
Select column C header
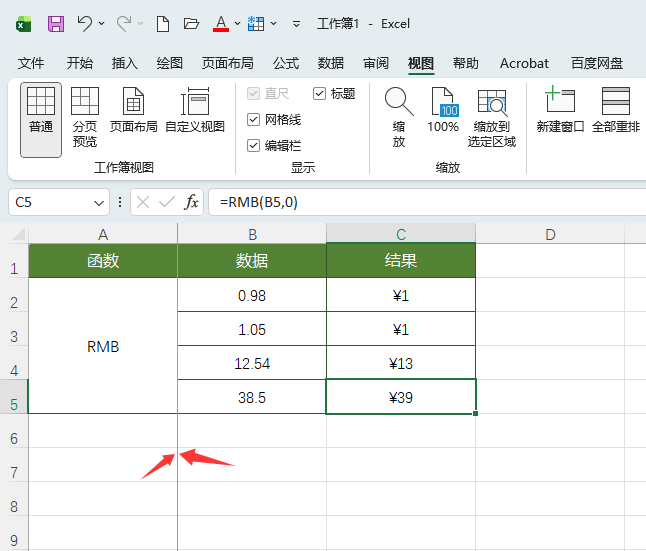point(401,234)
